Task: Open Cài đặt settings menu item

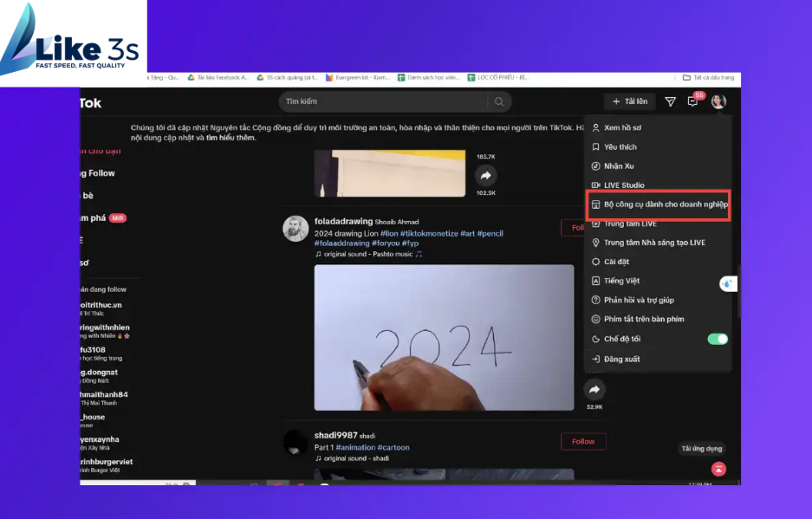Action: (658, 262)
